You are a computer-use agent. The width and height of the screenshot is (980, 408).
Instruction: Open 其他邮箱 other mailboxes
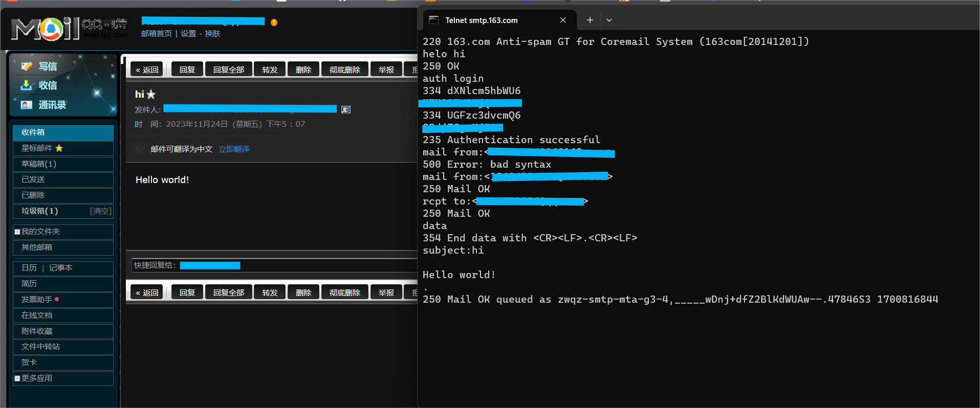click(x=63, y=247)
